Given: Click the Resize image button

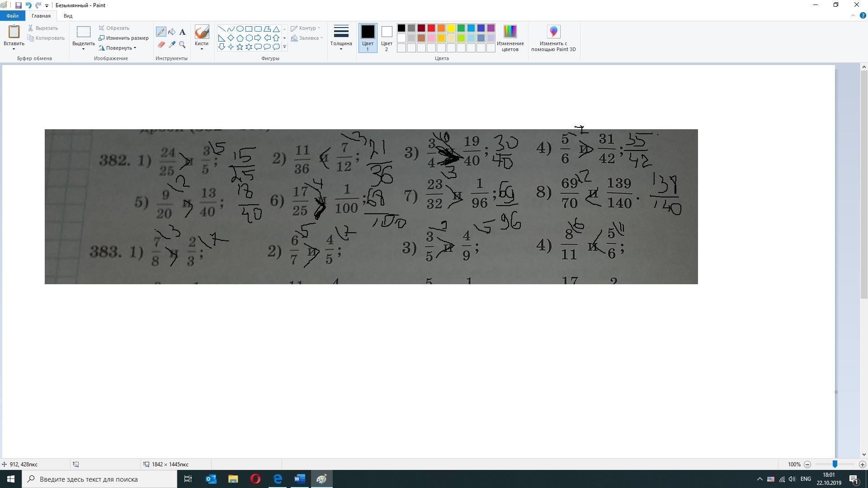Looking at the screenshot, I should point(124,38).
